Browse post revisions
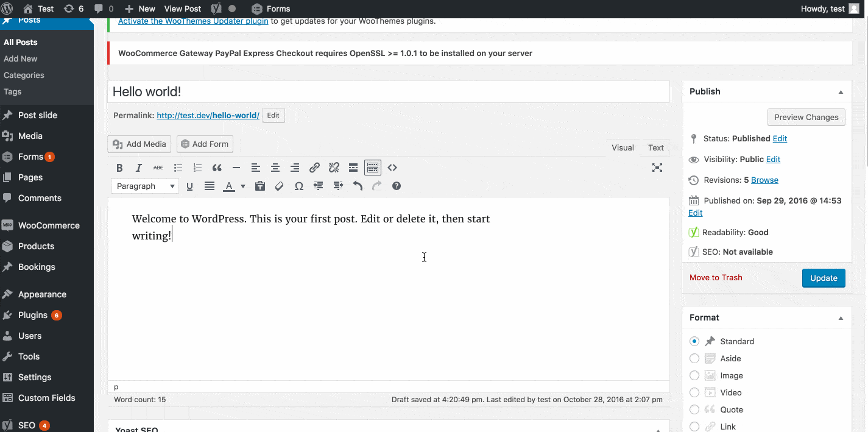The height and width of the screenshot is (432, 868). click(764, 180)
